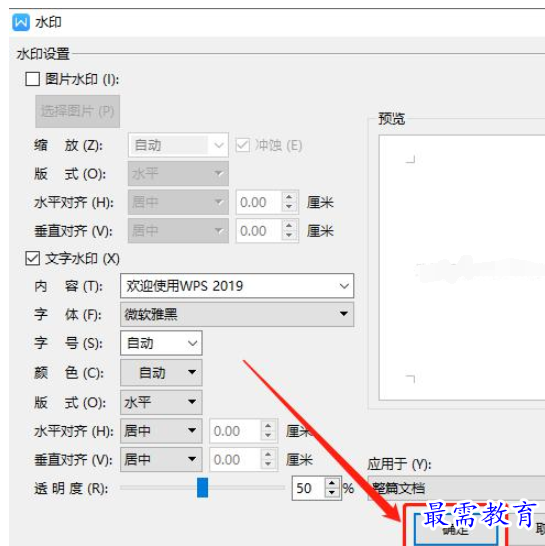The image size is (545, 546).
Task: Click text vertical offset 0.00 field
Action: 235,459
